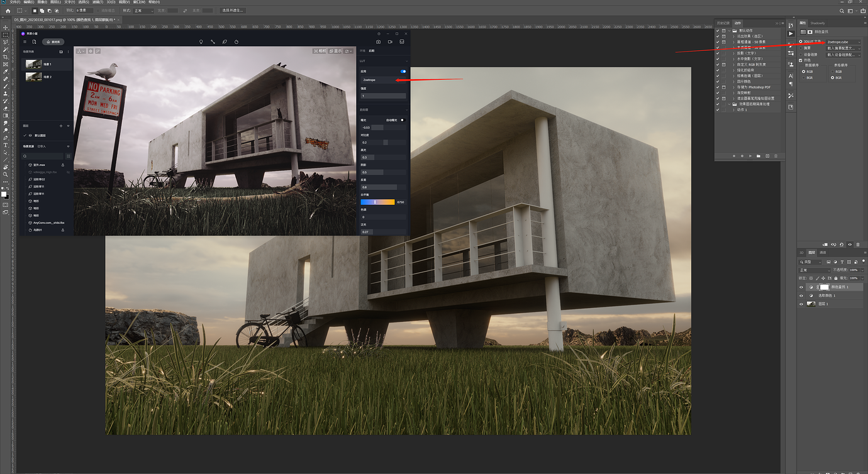Screen dimensions: 868x474
Task: Click the camera screenshot icon in D5 window
Action: tap(379, 41)
